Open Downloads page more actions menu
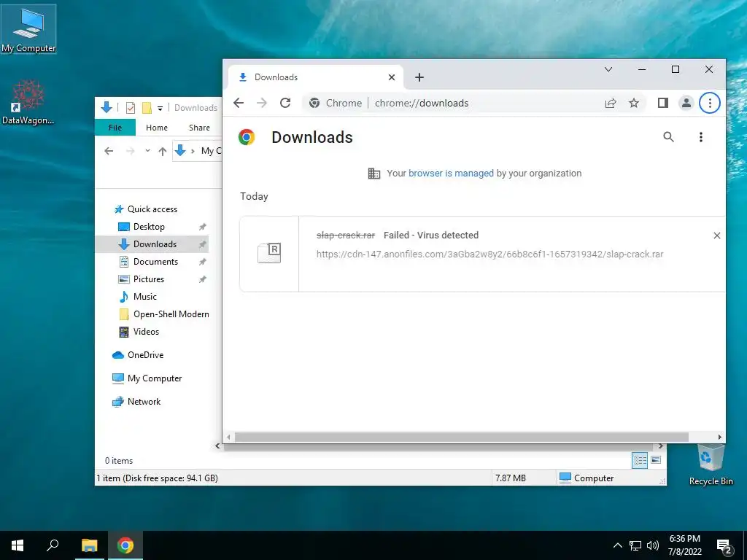Screen dimensions: 747x560 pos(700,137)
